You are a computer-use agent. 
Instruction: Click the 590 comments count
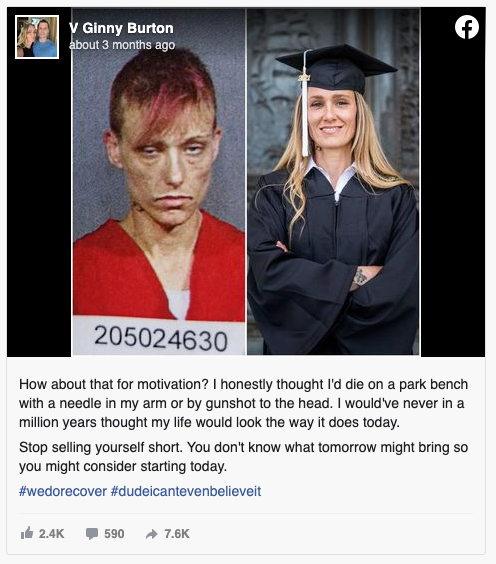tap(114, 533)
